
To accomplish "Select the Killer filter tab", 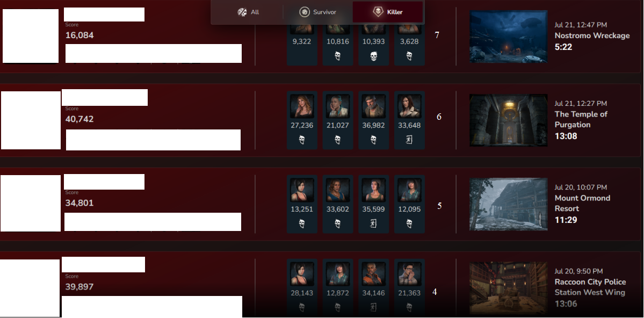I will click(x=387, y=12).
